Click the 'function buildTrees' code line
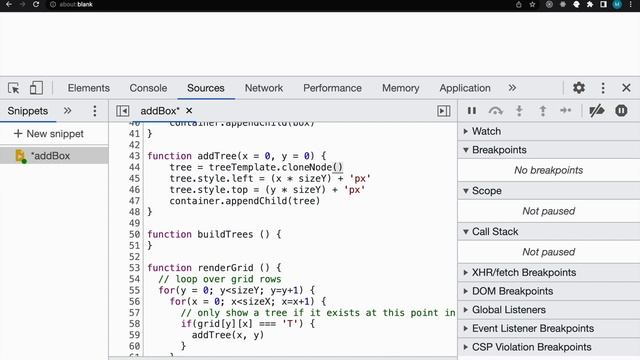Screen dimensions: 640x360 [214, 234]
